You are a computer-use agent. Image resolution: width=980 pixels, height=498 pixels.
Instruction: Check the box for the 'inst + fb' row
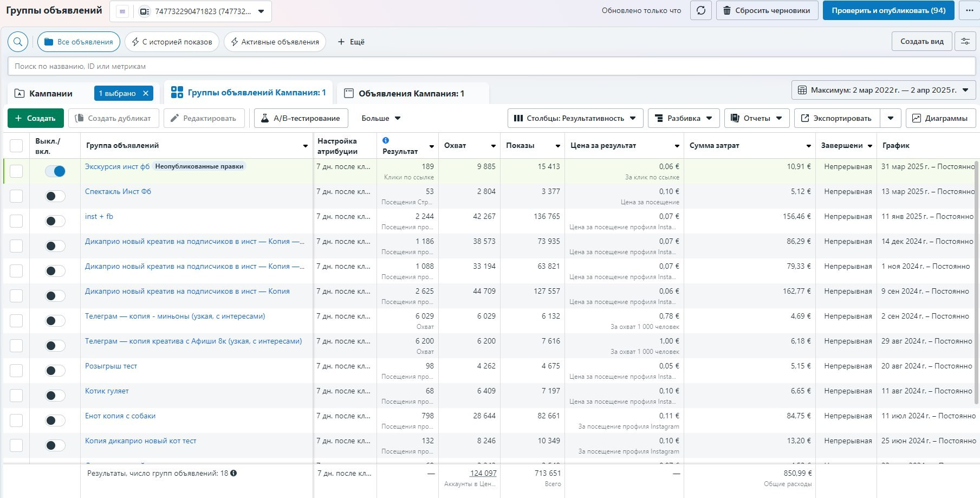tap(16, 221)
